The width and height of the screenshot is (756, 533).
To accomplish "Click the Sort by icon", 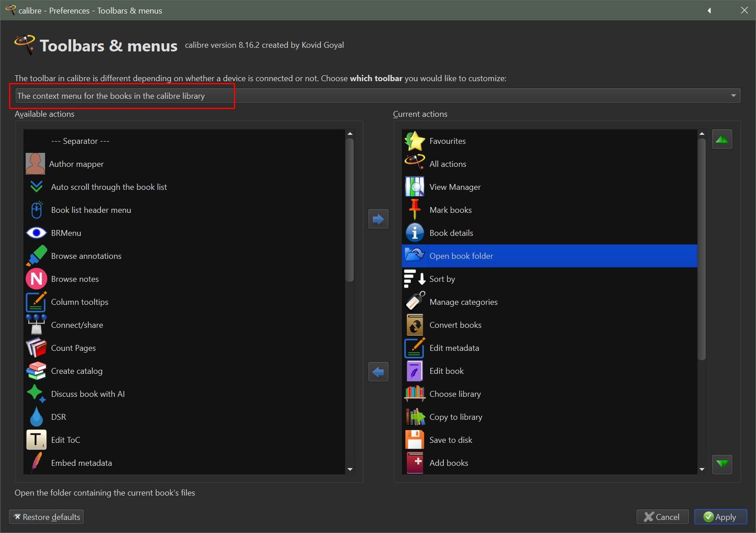I will 415,279.
